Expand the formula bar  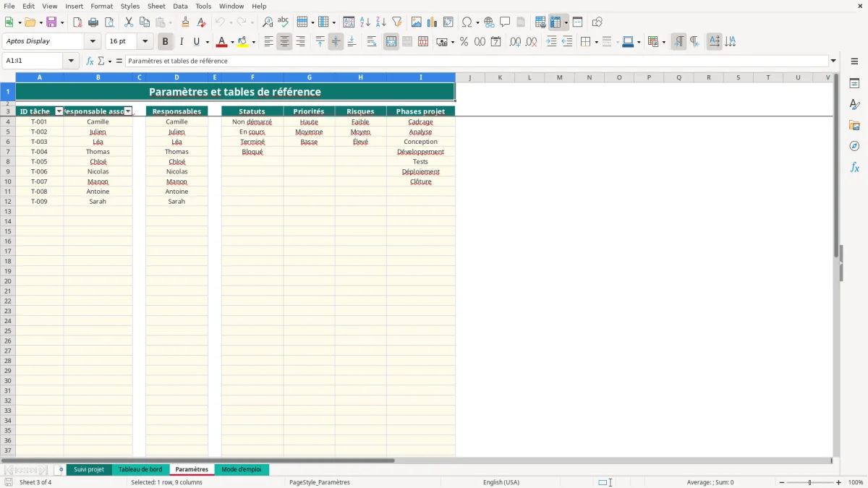click(833, 61)
